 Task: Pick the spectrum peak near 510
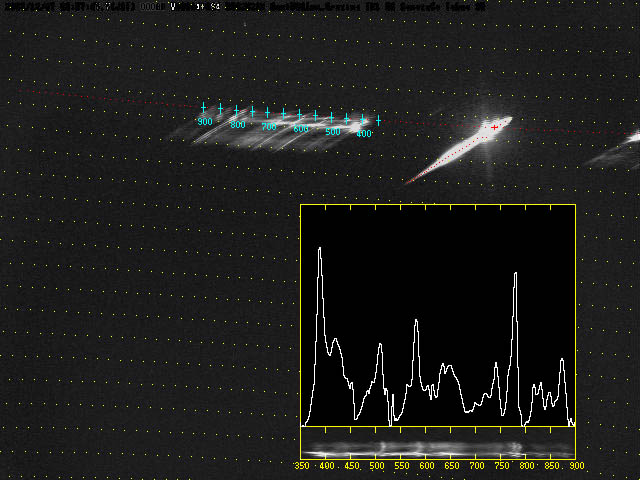[x=380, y=345]
